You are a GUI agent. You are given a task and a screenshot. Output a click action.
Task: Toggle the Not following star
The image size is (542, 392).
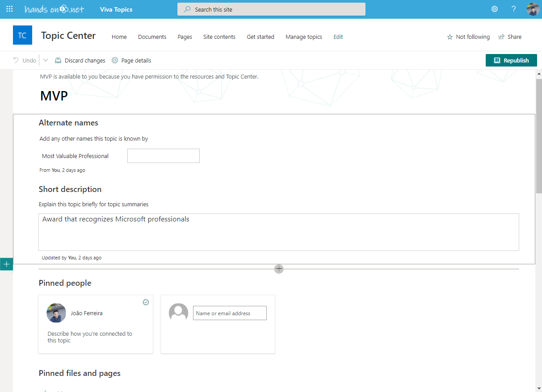coord(468,37)
